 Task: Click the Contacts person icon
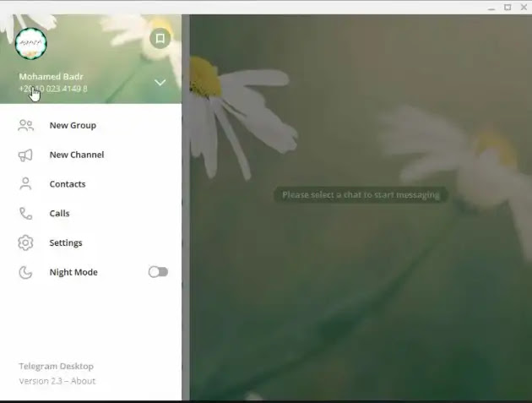tap(25, 184)
